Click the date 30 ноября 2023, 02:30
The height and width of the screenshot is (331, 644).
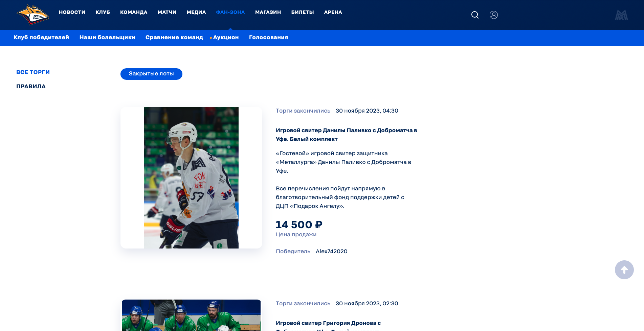pos(367,304)
